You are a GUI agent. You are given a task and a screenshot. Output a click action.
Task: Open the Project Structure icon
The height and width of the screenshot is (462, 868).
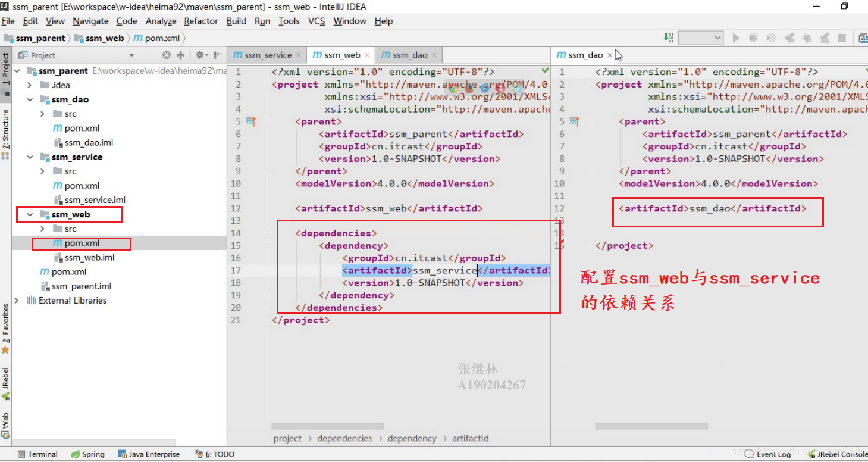pyautogui.click(x=863, y=38)
